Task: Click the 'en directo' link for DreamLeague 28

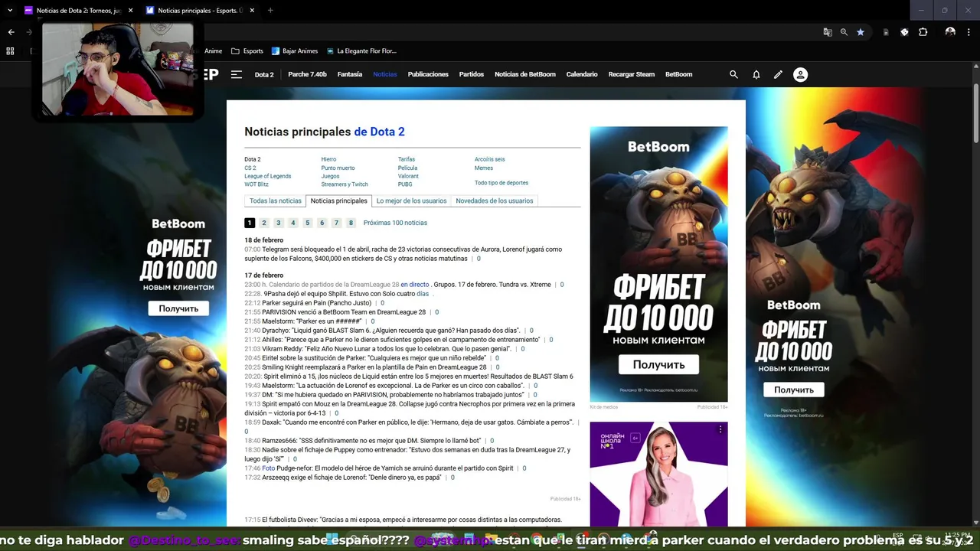Action: 415,285
